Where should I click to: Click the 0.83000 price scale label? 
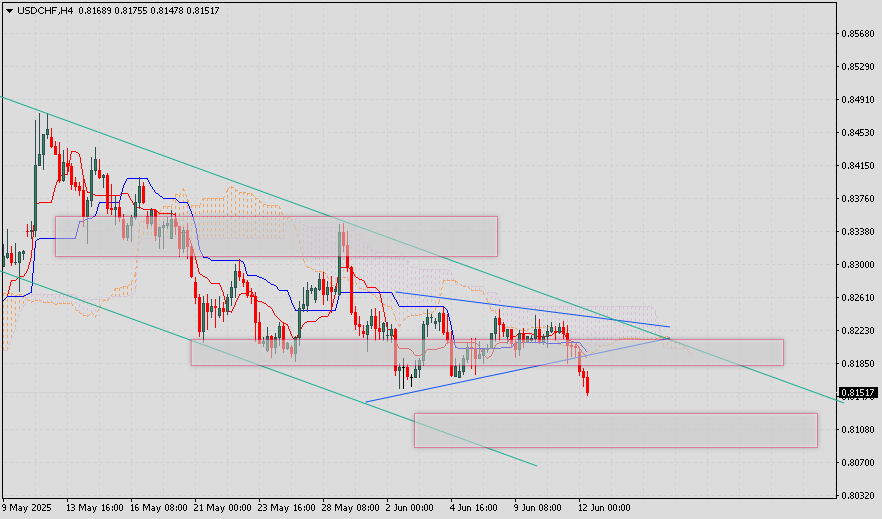coord(858,265)
